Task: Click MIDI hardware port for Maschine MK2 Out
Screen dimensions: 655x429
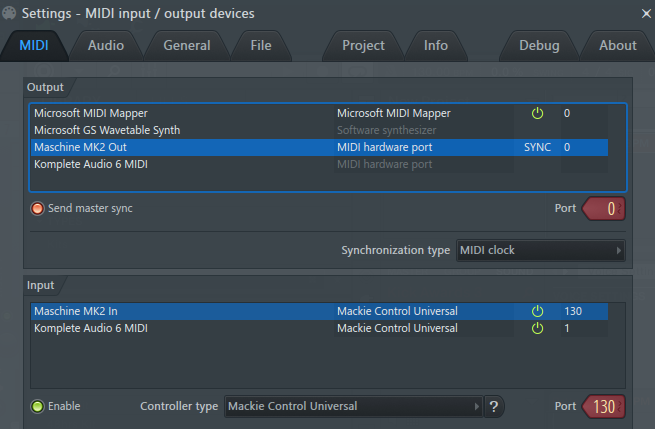Action: 384,147
